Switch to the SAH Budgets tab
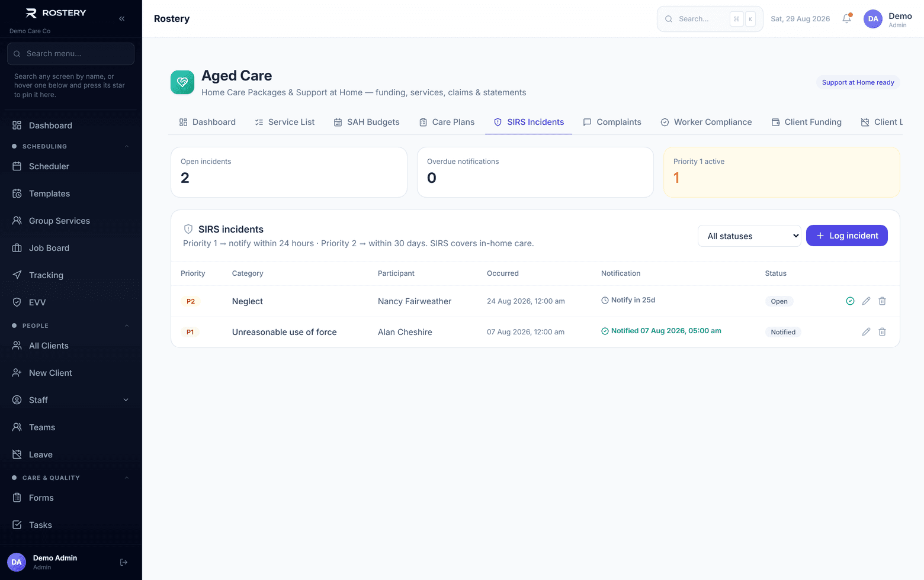The image size is (924, 580). pos(367,122)
